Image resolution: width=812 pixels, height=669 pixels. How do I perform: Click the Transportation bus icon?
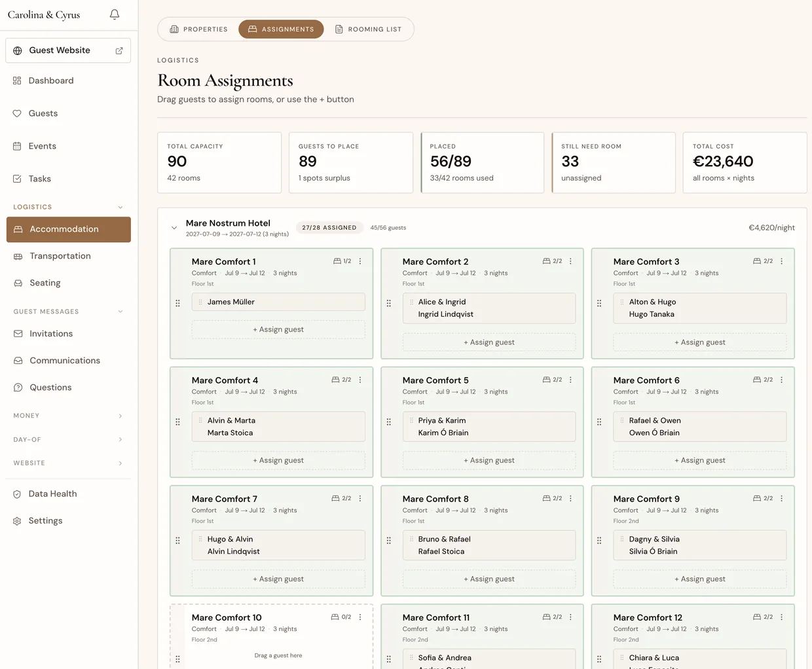(18, 256)
